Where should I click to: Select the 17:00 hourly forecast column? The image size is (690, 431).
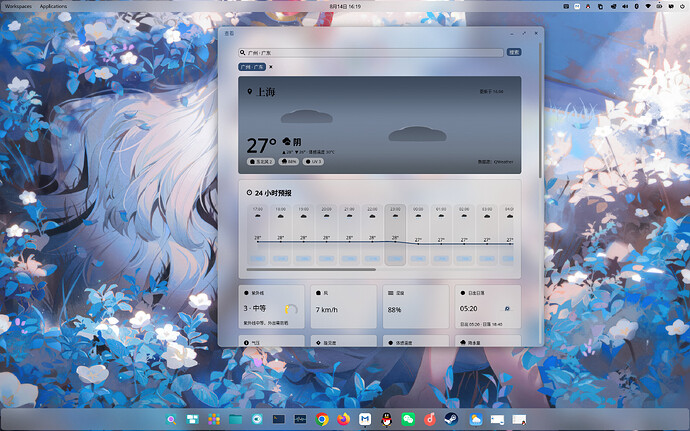[x=258, y=235]
